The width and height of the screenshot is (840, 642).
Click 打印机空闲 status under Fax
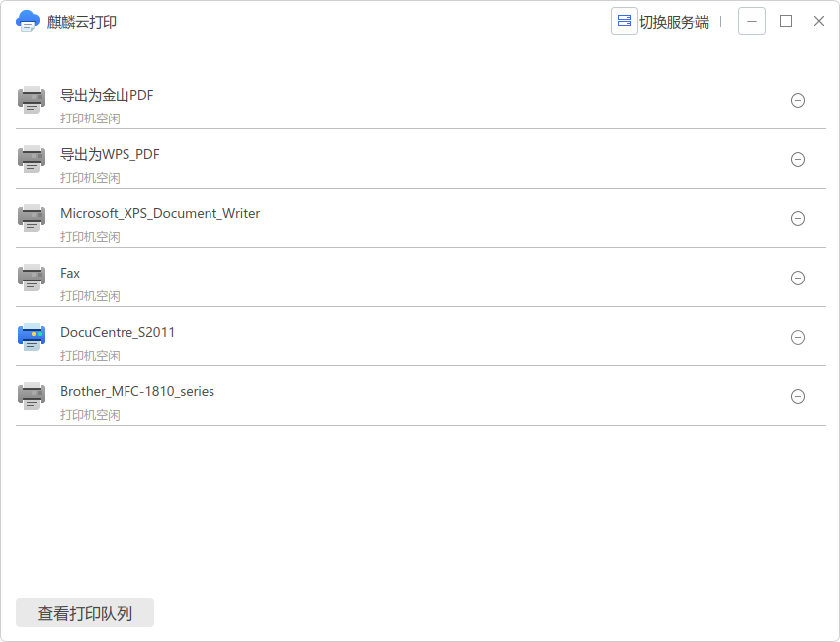90,296
